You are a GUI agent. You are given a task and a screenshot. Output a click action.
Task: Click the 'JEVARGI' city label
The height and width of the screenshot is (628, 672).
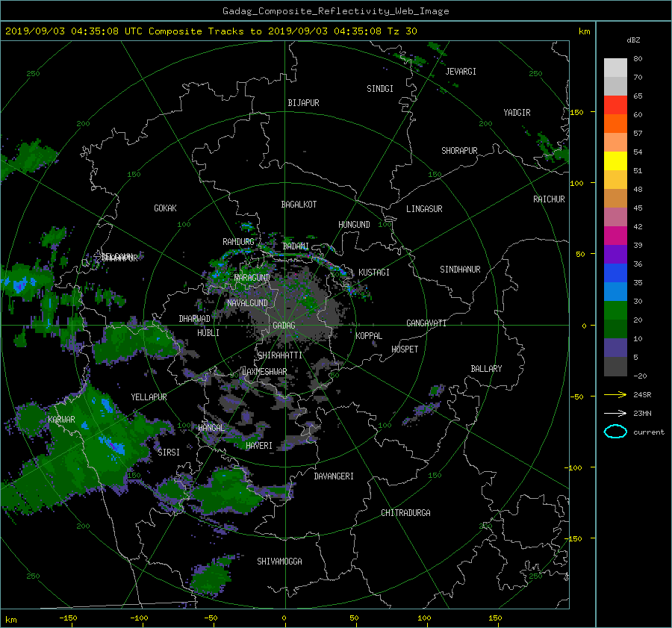coord(461,72)
